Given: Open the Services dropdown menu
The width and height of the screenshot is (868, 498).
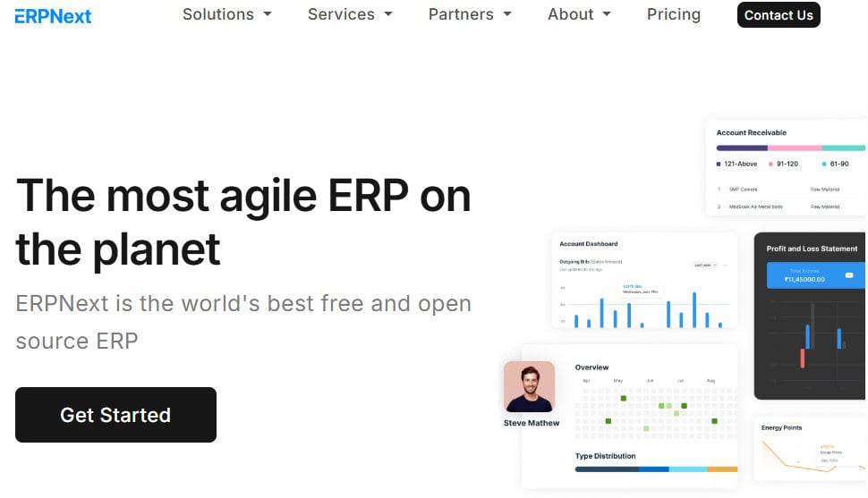Looking at the screenshot, I should (350, 14).
